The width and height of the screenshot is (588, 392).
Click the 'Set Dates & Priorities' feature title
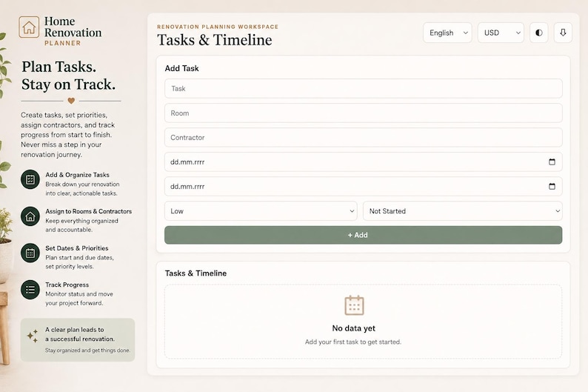point(77,248)
